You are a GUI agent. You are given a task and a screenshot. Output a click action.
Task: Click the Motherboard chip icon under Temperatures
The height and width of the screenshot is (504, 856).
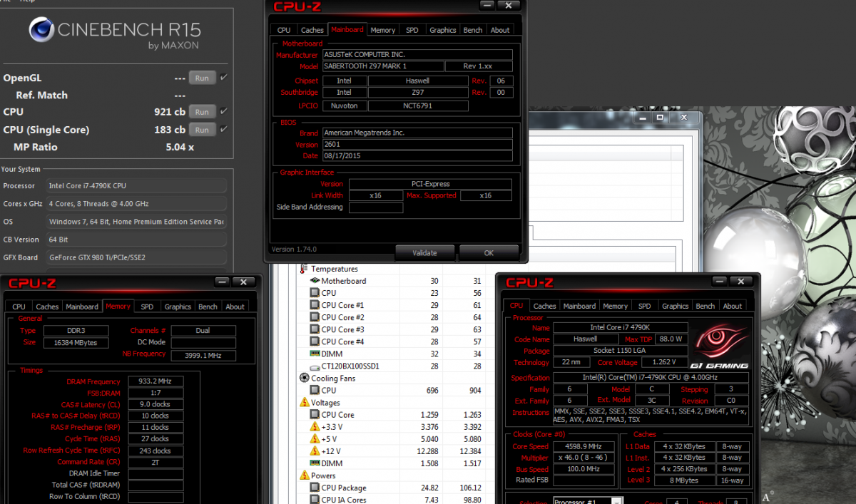[x=315, y=281]
